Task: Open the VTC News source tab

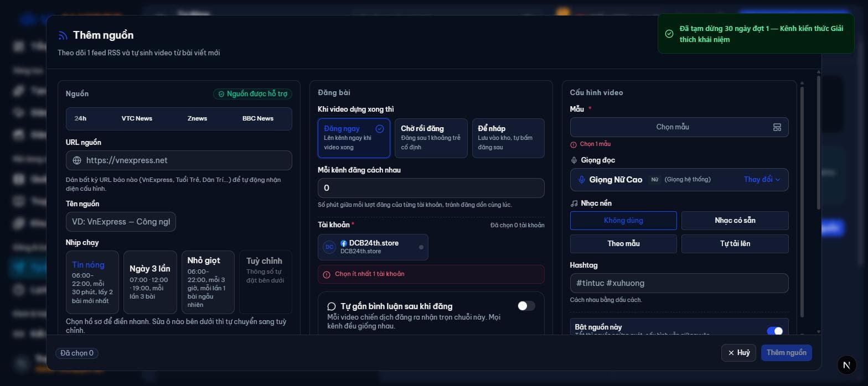Action: (137, 118)
